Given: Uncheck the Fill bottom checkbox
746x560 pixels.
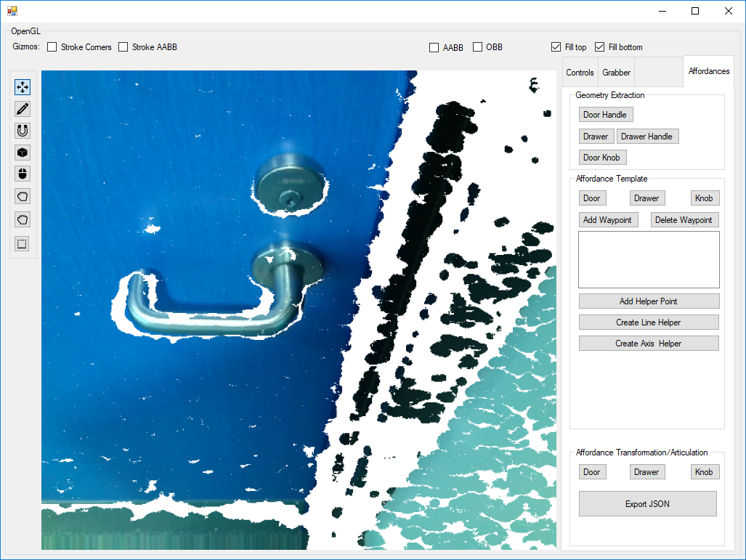Looking at the screenshot, I should (599, 47).
